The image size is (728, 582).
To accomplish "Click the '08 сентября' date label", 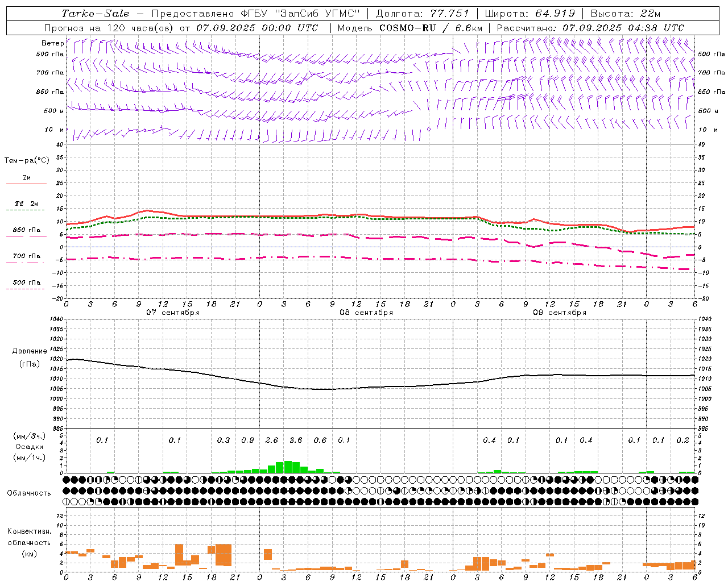I will tap(366, 313).
